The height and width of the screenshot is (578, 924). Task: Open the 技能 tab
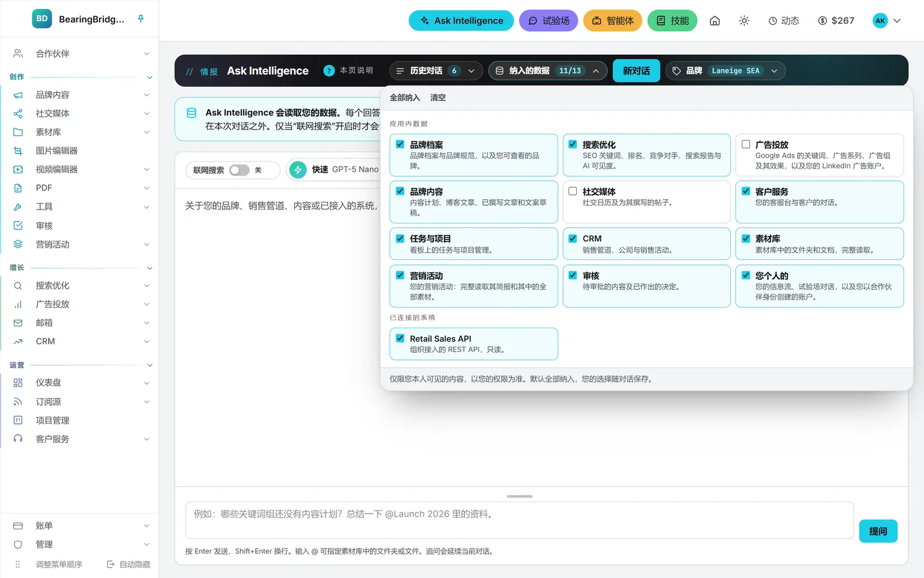[673, 20]
